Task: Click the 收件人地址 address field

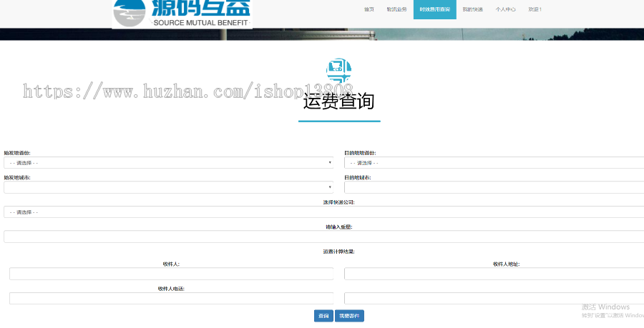Action: tap(494, 274)
